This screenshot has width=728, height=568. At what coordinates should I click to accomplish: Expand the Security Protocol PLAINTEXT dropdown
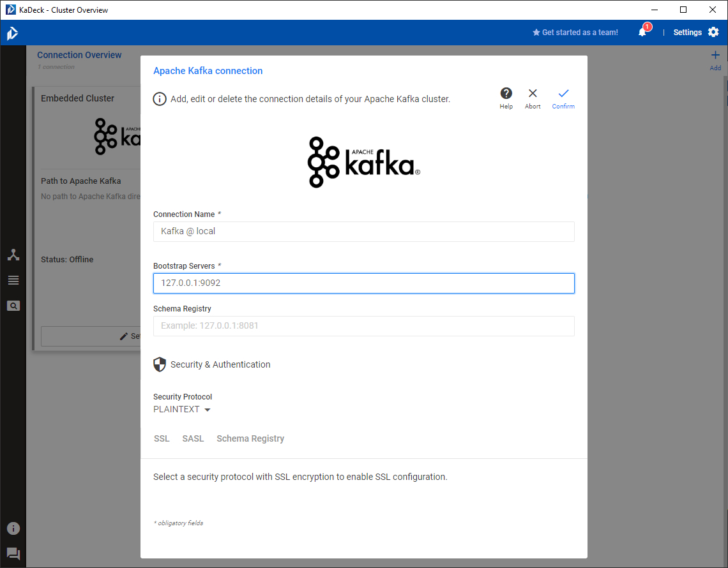[182, 409]
